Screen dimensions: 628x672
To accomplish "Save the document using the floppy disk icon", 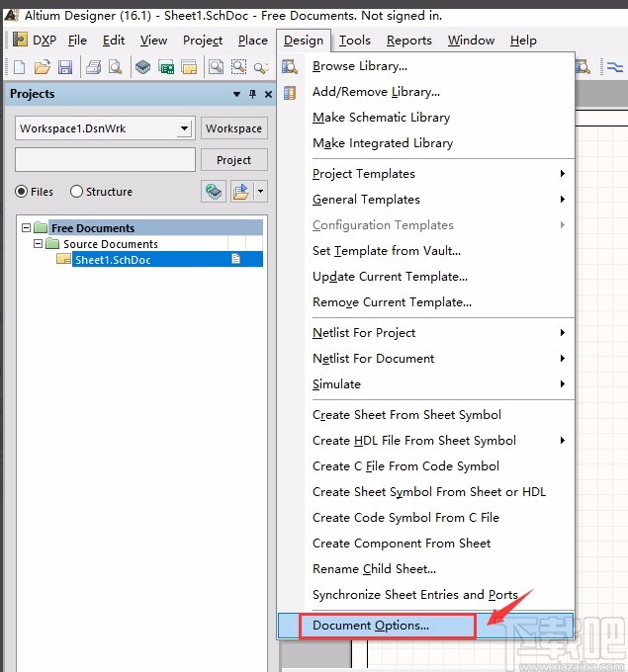I will (x=65, y=67).
